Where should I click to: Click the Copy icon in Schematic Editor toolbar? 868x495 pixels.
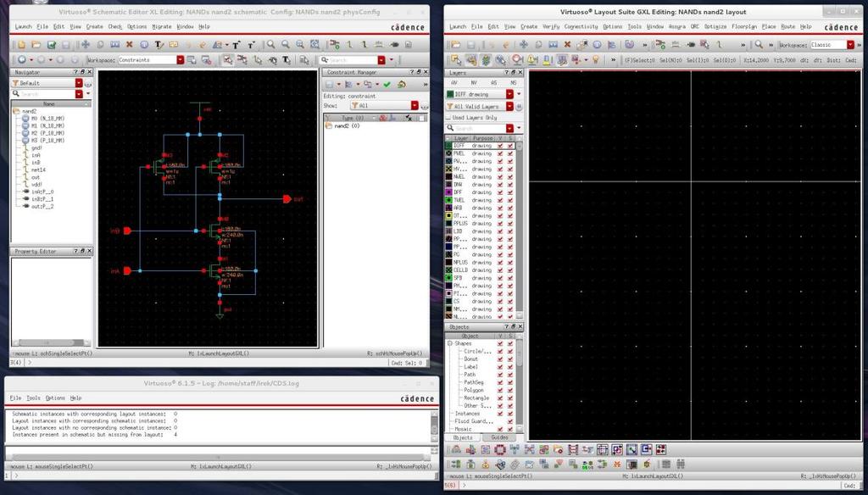(100, 44)
